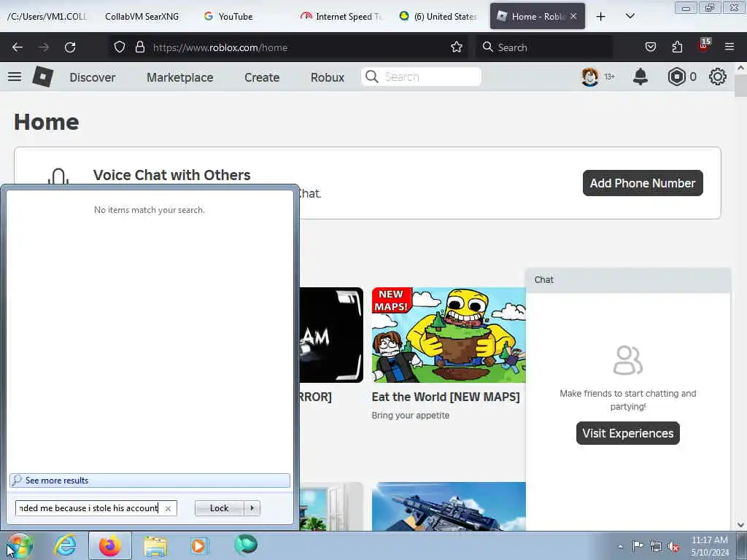Open the Roblox hamburger navigation menu
747x560 pixels.
click(x=15, y=77)
